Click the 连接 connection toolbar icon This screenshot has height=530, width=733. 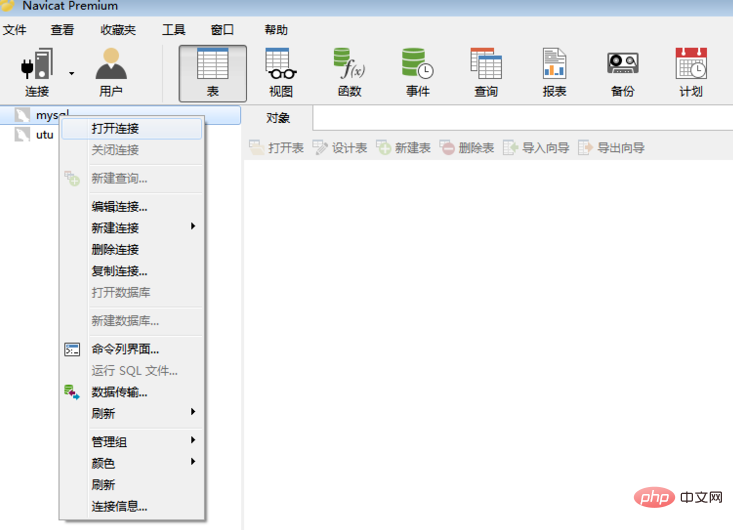point(36,72)
